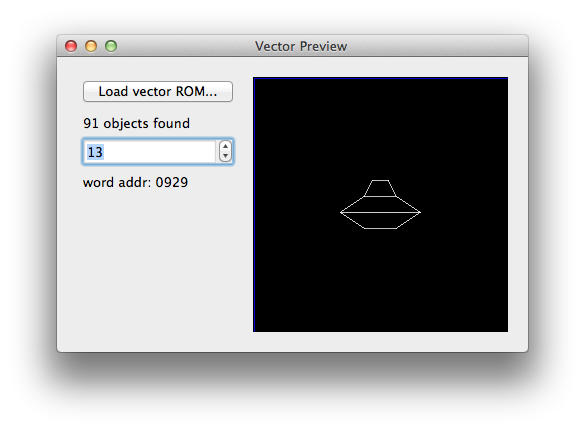This screenshot has width=585, height=431.
Task: Click the right tip of the saucer
Action: coord(420,212)
